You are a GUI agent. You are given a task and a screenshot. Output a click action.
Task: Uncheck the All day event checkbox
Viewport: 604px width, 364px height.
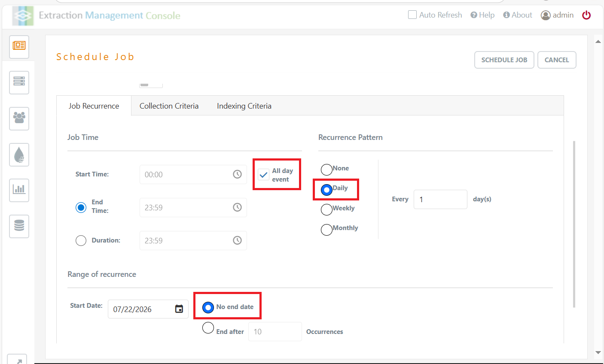point(263,175)
